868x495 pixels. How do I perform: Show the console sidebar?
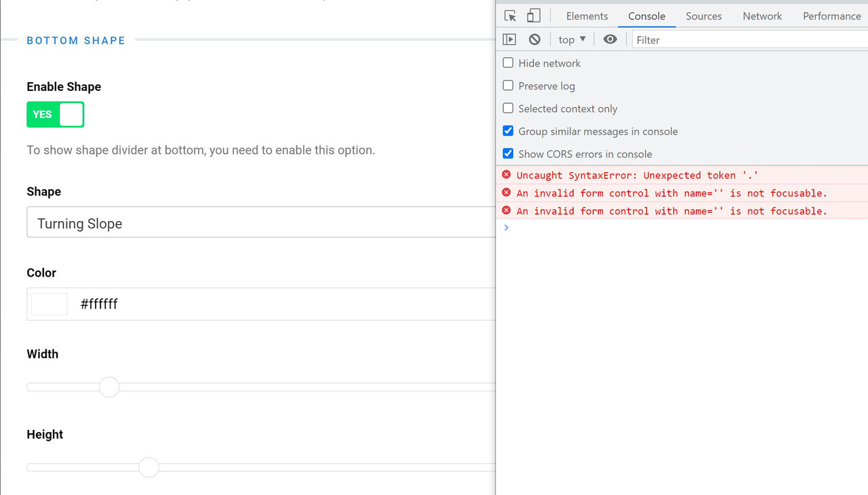click(x=509, y=39)
